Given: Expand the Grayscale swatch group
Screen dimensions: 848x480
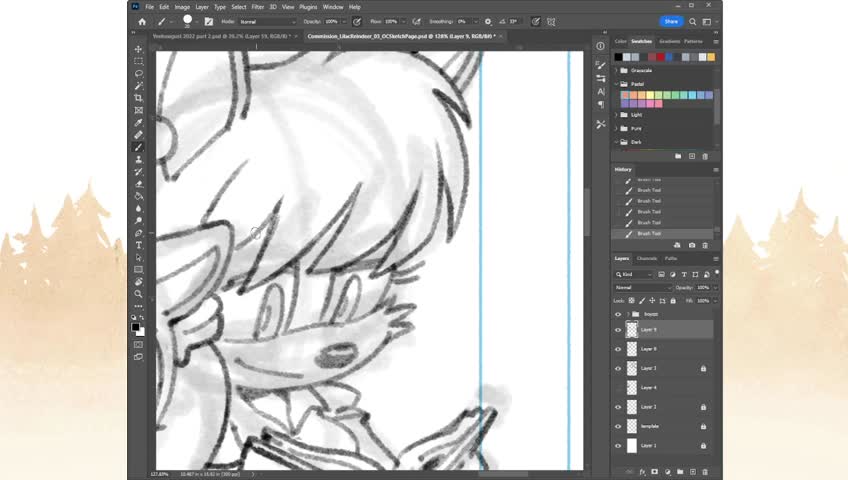Looking at the screenshot, I should (x=616, y=71).
